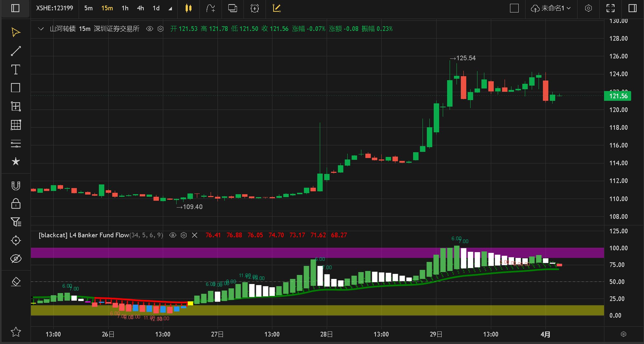The height and width of the screenshot is (344, 644).
Task: Open the measure range tool
Action: [15, 106]
